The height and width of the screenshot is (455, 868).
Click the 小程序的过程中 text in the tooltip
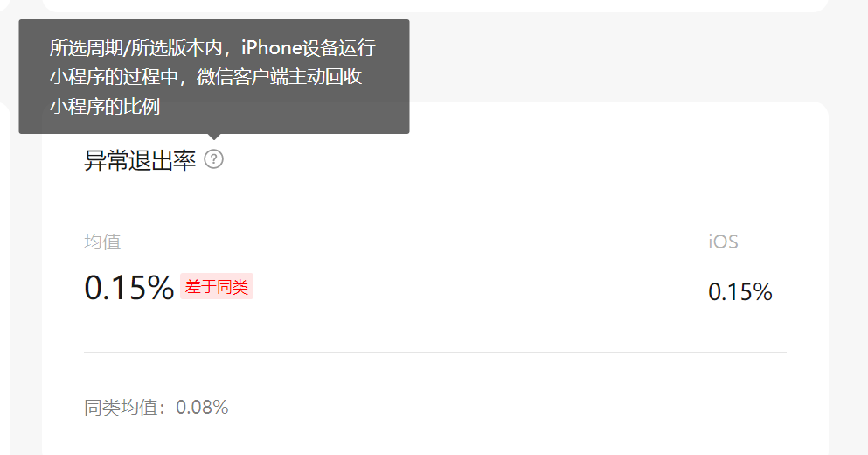tap(114, 76)
